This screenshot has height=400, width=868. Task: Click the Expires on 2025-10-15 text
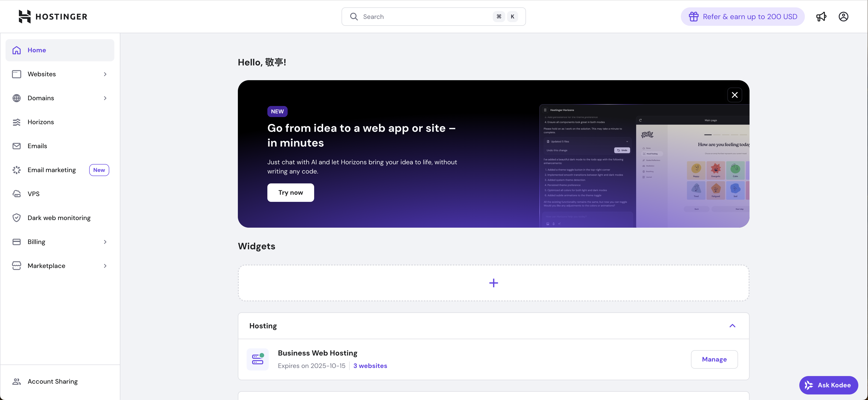pyautogui.click(x=312, y=366)
